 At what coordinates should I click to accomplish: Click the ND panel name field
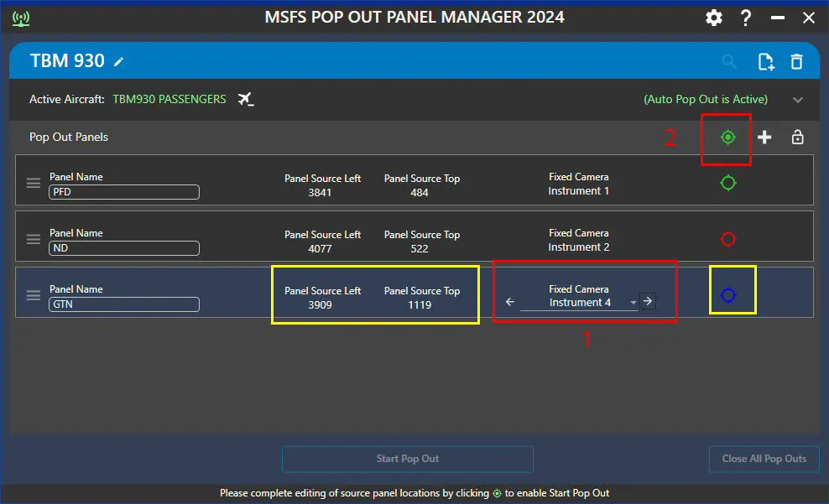pyautogui.click(x=124, y=247)
